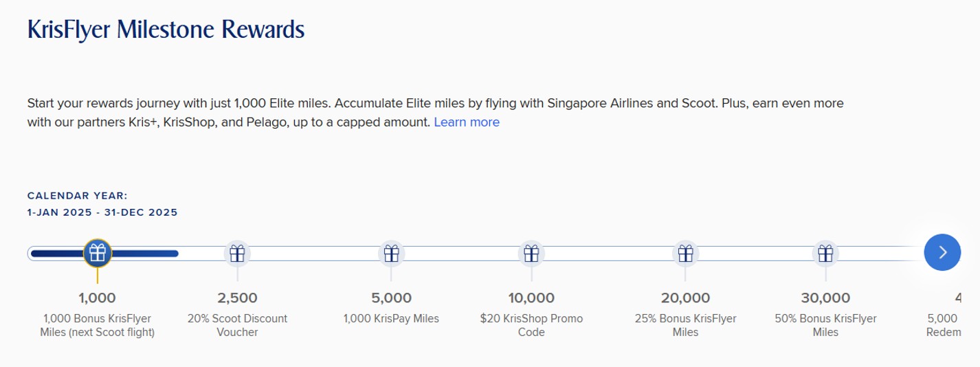Select the 5,000 miles gift icon
980x367 pixels.
[391, 254]
